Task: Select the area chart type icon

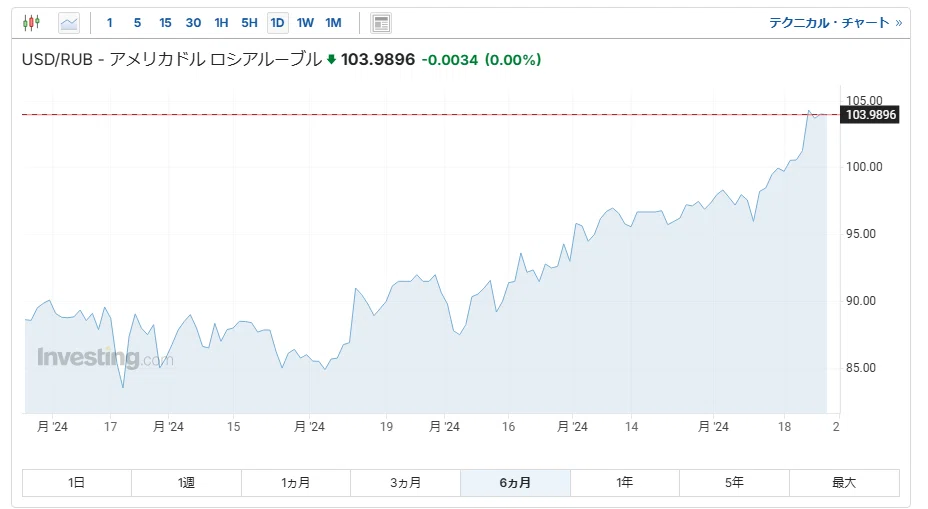Action: [x=69, y=23]
